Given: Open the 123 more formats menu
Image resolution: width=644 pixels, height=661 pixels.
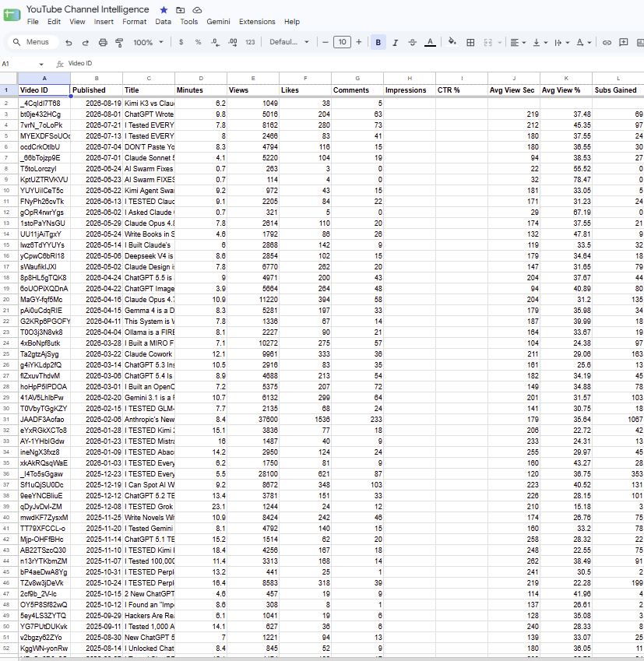Looking at the screenshot, I should point(250,42).
